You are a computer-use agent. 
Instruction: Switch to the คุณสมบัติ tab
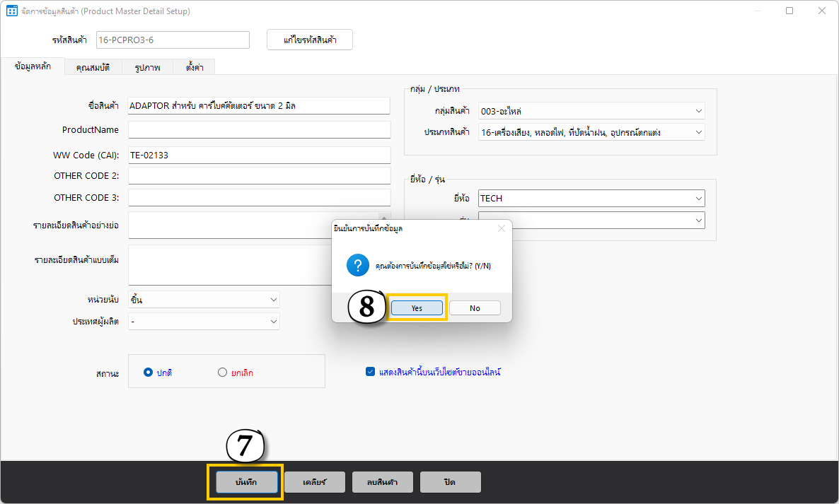(x=93, y=67)
